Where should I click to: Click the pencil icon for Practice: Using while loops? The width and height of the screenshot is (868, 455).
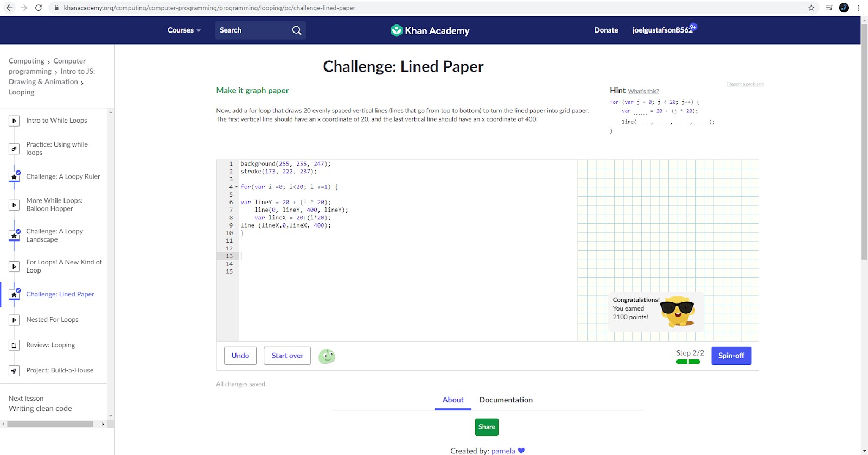(14, 148)
